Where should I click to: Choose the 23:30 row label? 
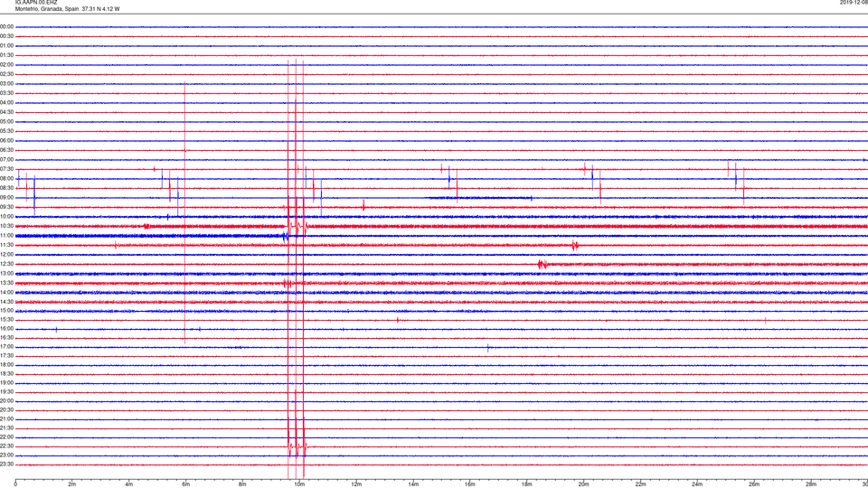click(6, 465)
